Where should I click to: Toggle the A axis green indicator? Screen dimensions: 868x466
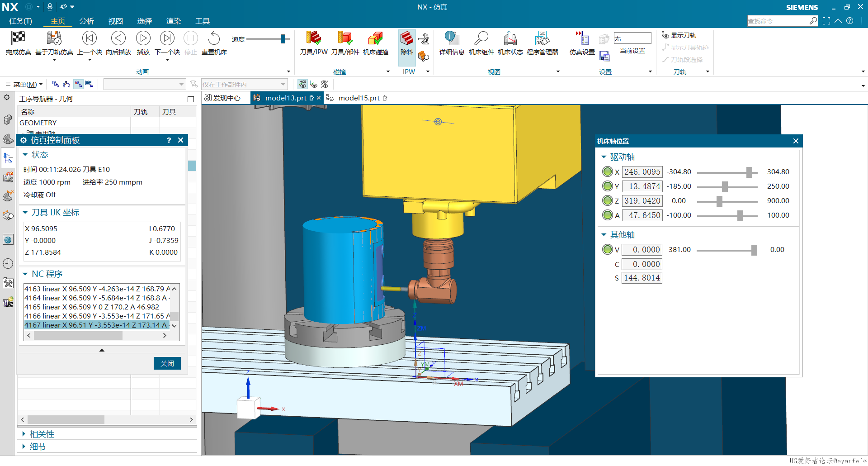(x=608, y=215)
